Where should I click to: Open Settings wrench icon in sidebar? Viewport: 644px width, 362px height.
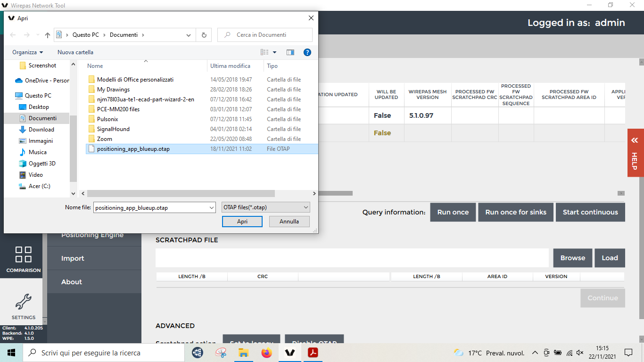[23, 305]
